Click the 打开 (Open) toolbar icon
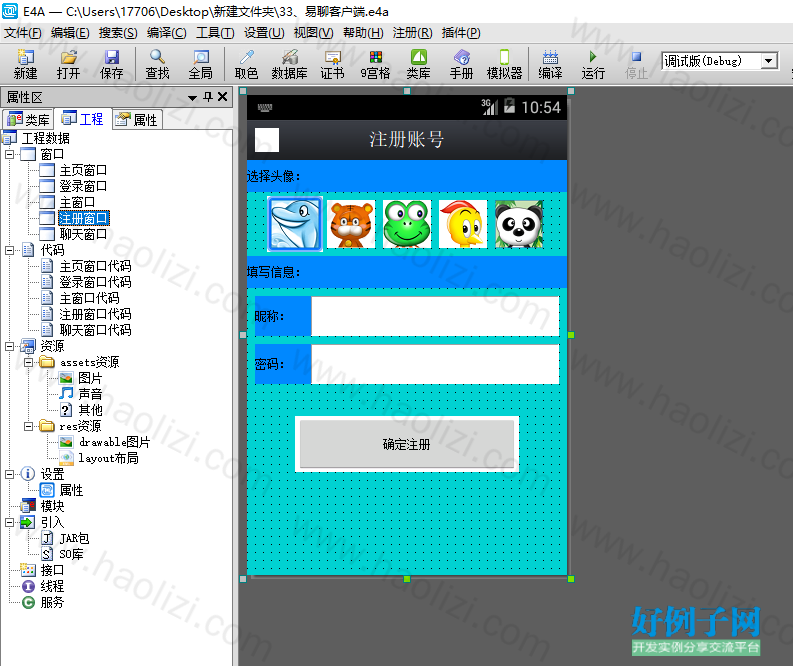793x666 pixels. coord(68,64)
